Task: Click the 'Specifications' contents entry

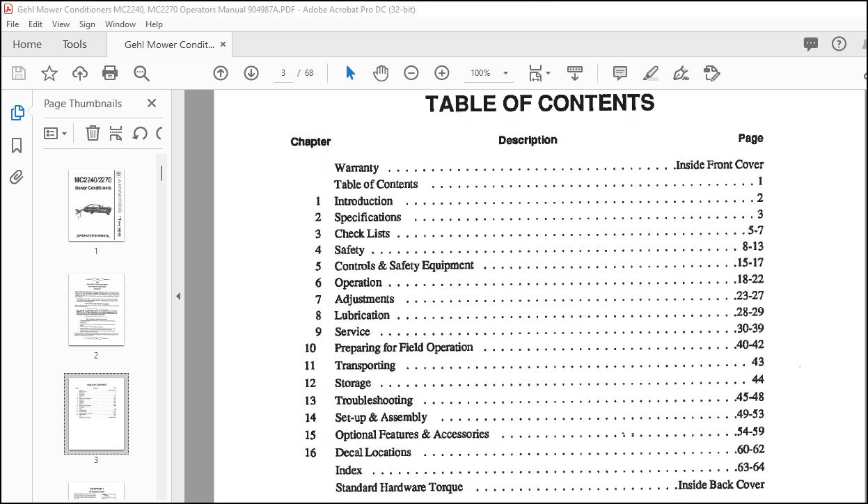Action: pyautogui.click(x=368, y=217)
